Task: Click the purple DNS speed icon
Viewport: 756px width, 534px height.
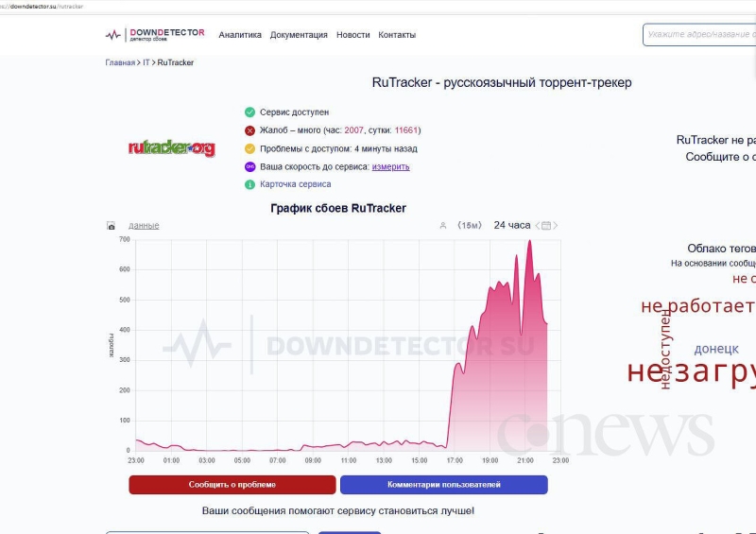Action: (x=249, y=166)
